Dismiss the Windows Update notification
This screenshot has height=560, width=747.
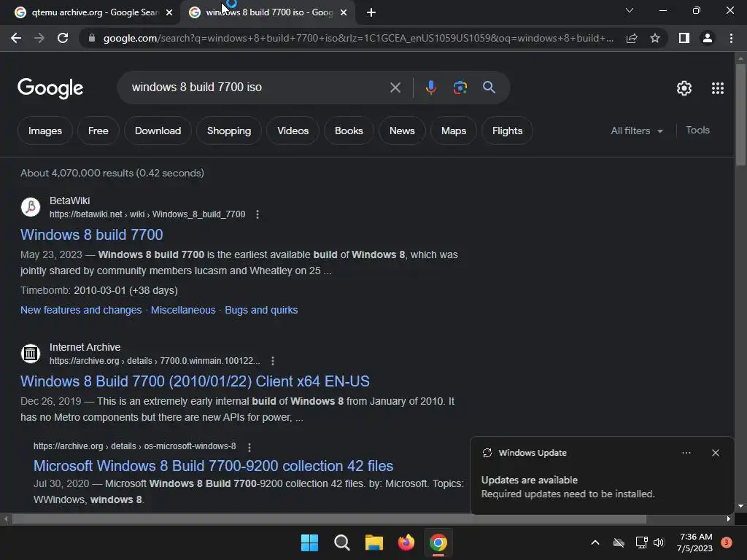click(x=715, y=453)
